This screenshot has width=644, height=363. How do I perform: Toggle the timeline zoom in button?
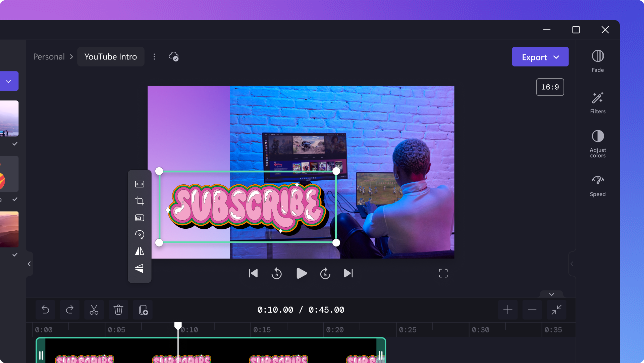(508, 309)
